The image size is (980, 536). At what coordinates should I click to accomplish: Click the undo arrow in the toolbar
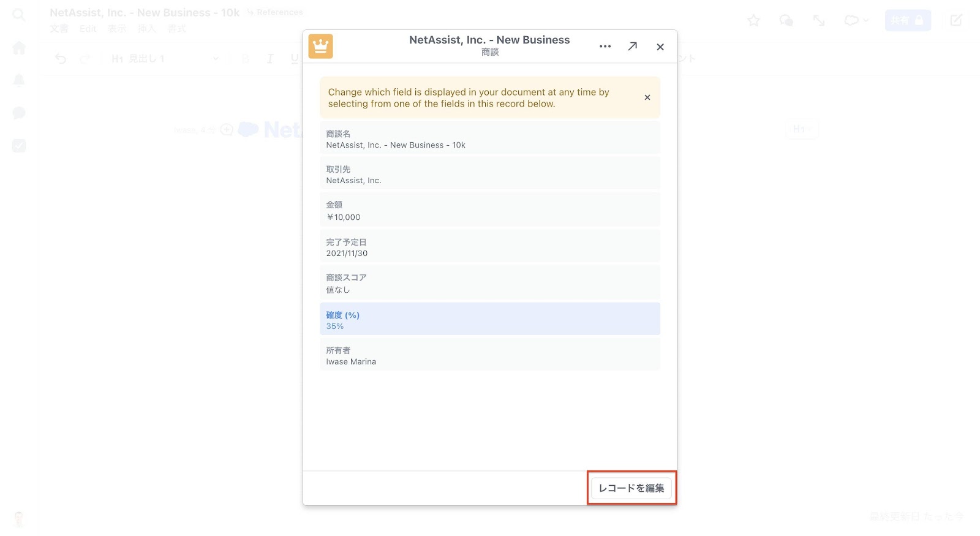(x=61, y=59)
